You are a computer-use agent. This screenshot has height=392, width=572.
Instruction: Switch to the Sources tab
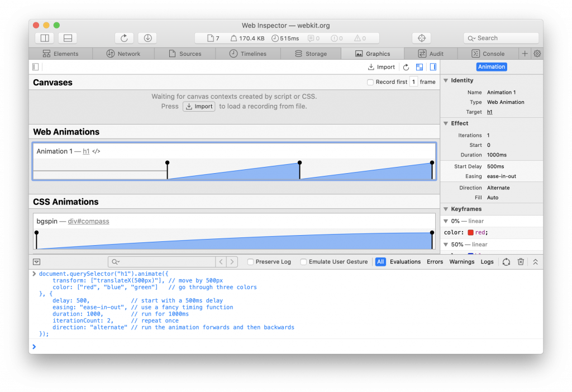coord(185,54)
